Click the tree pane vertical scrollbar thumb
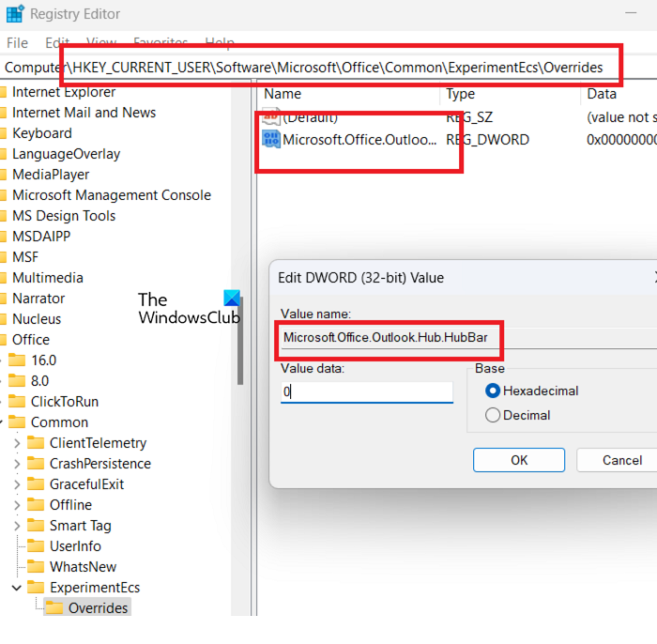The image size is (657, 644). pyautogui.click(x=240, y=340)
